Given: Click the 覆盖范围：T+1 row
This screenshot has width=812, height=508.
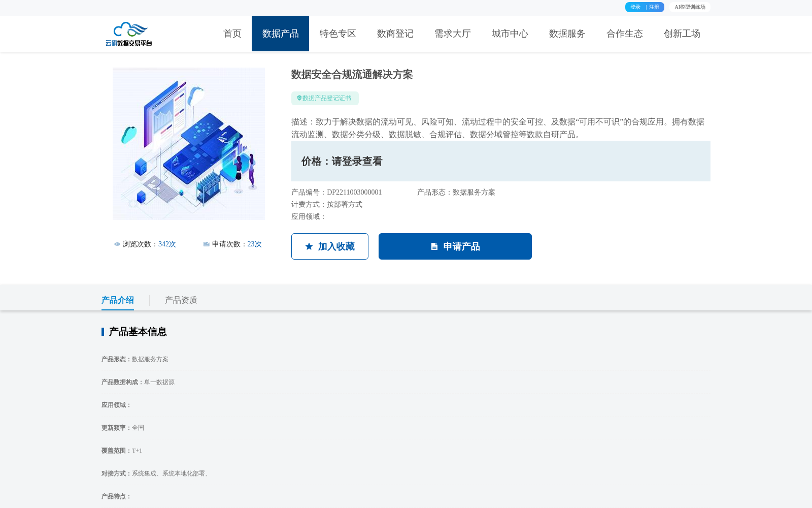Looking at the screenshot, I should pos(122,451).
